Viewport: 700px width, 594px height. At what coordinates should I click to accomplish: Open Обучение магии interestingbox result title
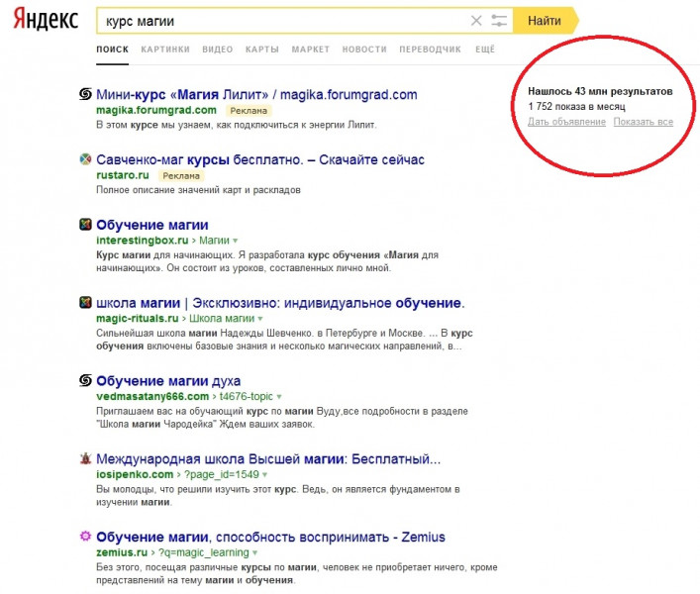point(152,225)
